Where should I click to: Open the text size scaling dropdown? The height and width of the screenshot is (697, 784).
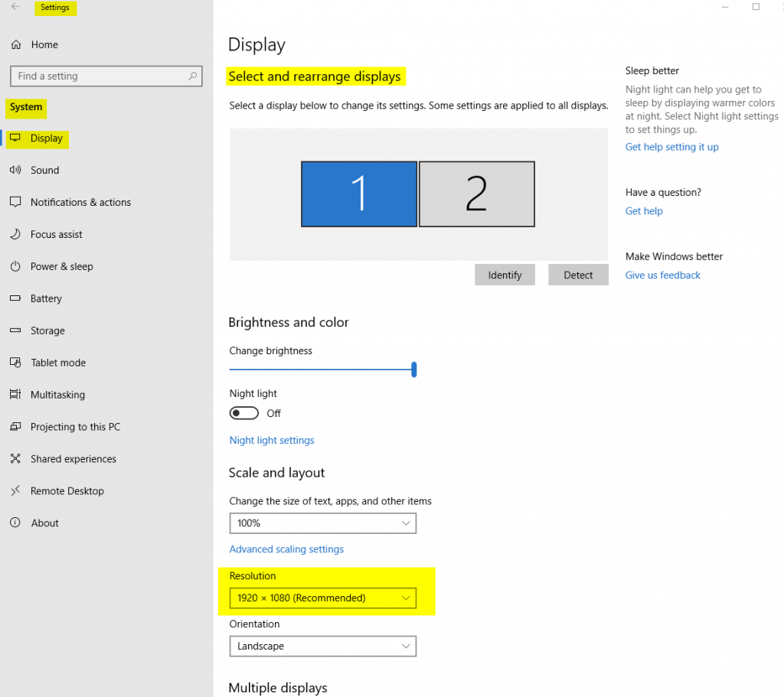(x=322, y=523)
